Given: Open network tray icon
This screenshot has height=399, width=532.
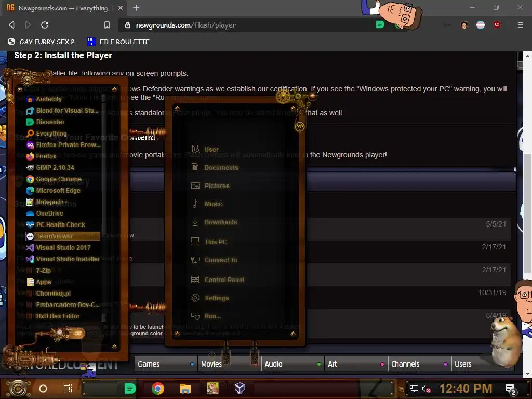Looking at the screenshot, I should point(414,389).
